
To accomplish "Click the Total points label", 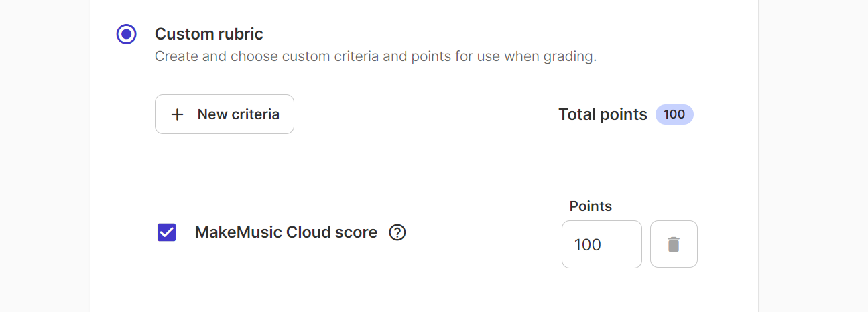I will pyautogui.click(x=603, y=114).
